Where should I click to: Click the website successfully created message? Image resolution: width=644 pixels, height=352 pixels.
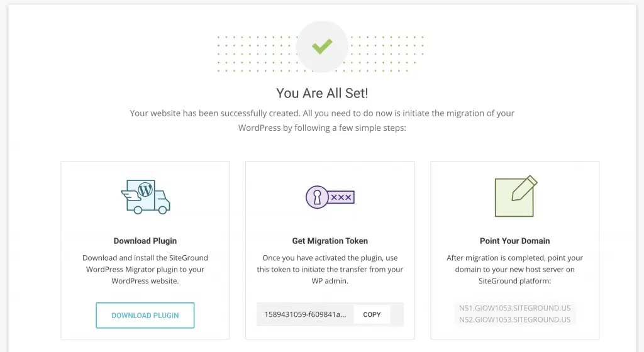point(322,113)
